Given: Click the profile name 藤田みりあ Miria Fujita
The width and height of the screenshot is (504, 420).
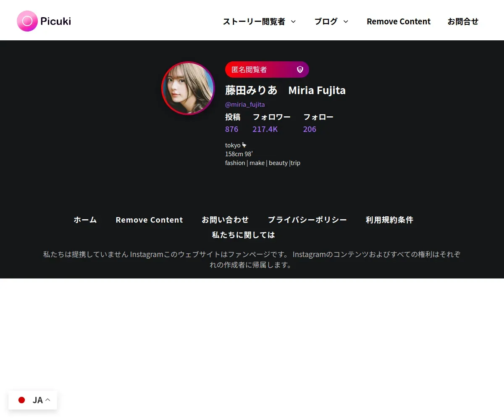Looking at the screenshot, I should tap(285, 90).
